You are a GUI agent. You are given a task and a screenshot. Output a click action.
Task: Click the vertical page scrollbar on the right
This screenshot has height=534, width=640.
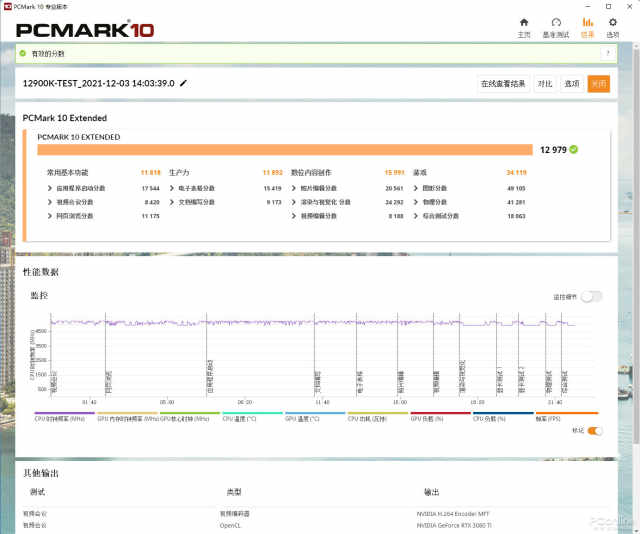pos(636,245)
